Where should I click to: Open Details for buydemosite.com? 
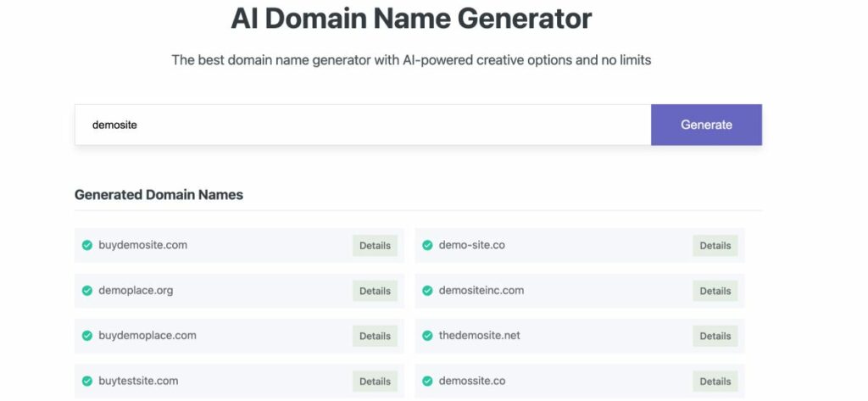coord(375,246)
